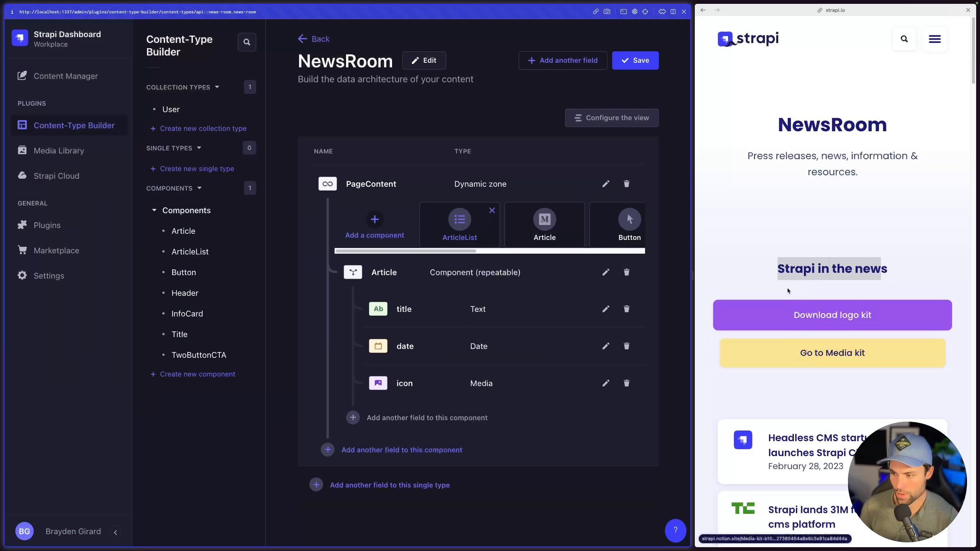
Task: Go Back from NewsRoom
Action: tap(314, 39)
